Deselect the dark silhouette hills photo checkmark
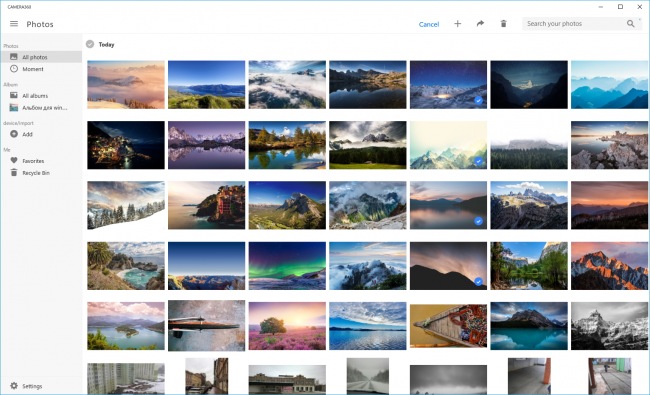Viewport: 650px width, 395px height. pos(479,281)
